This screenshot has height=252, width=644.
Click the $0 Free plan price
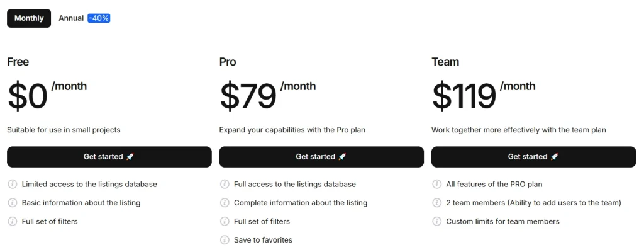pos(28,96)
